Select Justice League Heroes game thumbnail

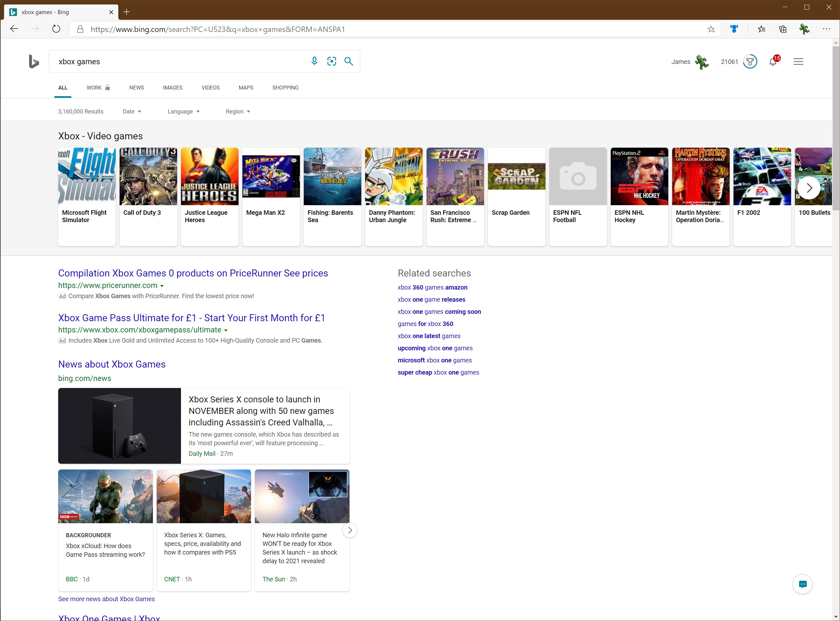[209, 177]
